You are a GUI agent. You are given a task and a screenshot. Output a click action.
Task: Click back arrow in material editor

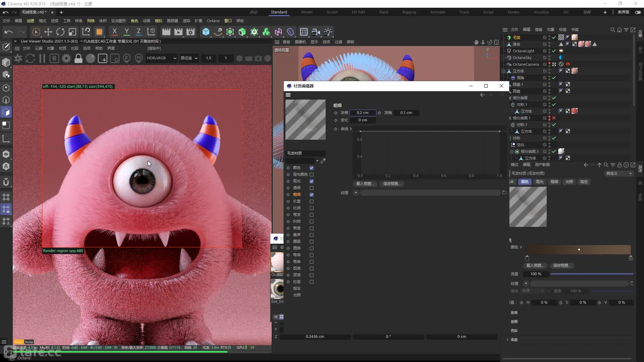pos(482,95)
